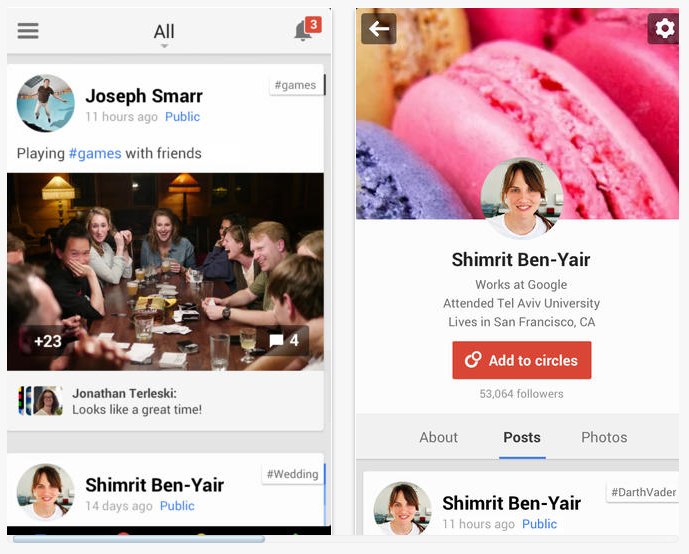
Task: Open the #games hashtag link in post text
Action: tap(95, 153)
